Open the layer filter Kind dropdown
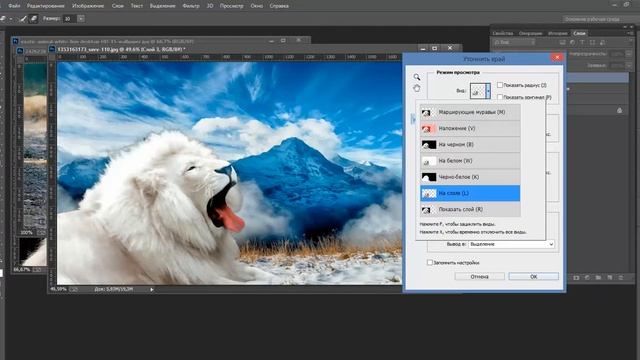The height and width of the screenshot is (360, 640). coord(514,42)
